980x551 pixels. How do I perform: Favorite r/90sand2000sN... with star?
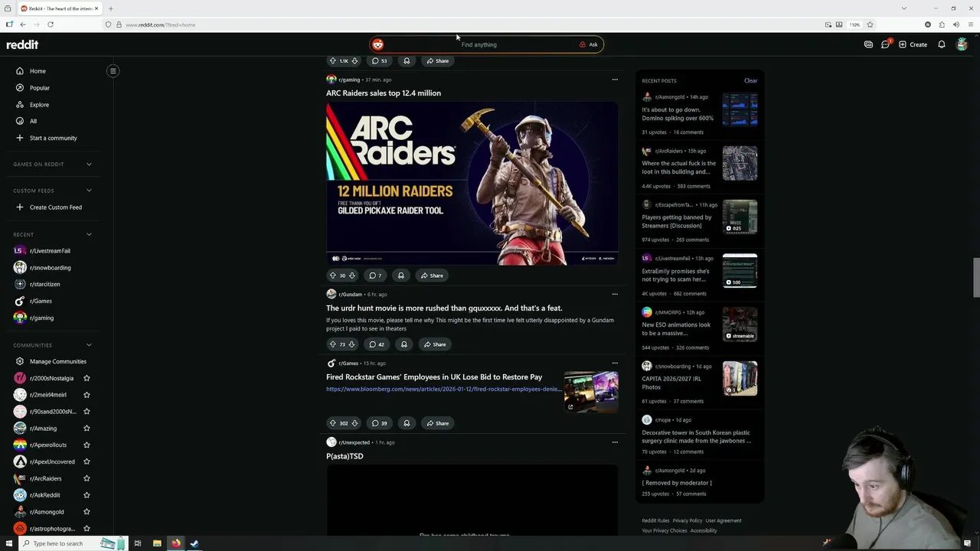(87, 412)
